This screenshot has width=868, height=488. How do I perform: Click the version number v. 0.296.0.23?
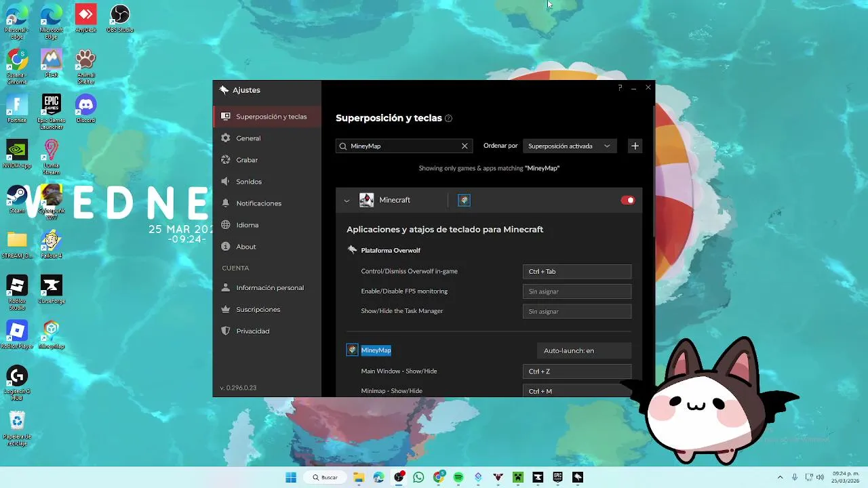(x=238, y=388)
